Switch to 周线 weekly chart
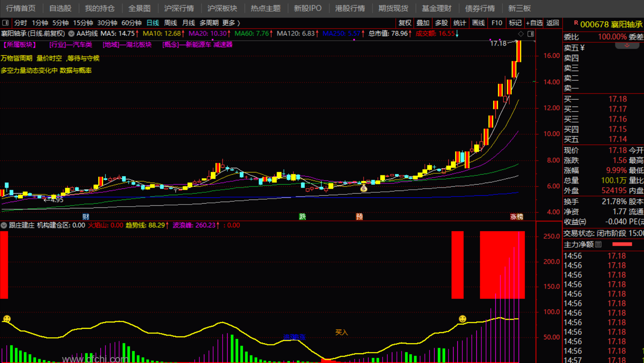The image size is (644, 363). coord(170,23)
